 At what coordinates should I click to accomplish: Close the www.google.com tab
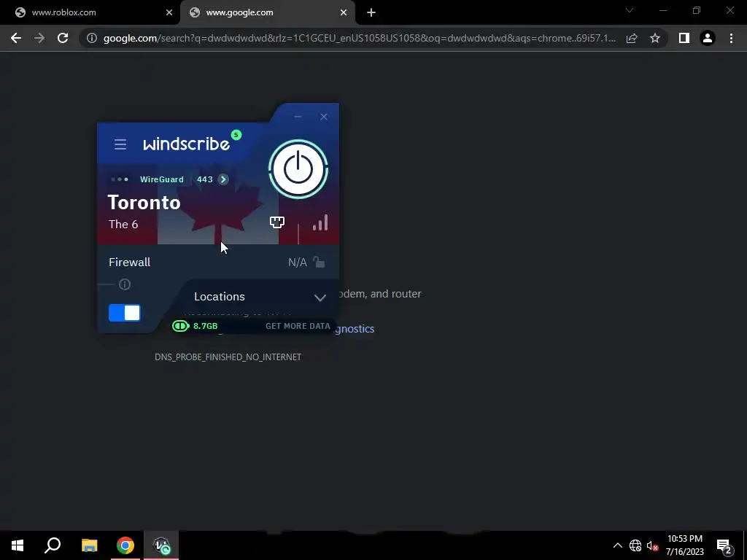pyautogui.click(x=344, y=12)
